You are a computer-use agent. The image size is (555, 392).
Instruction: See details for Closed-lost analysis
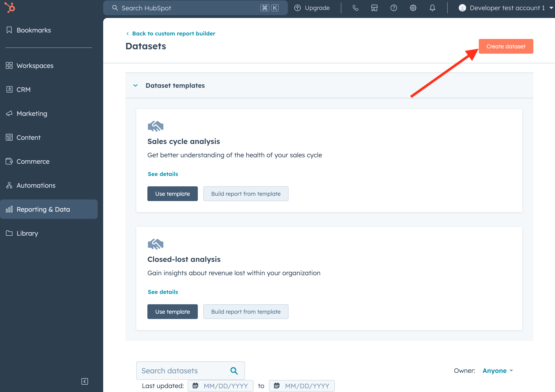tap(163, 292)
